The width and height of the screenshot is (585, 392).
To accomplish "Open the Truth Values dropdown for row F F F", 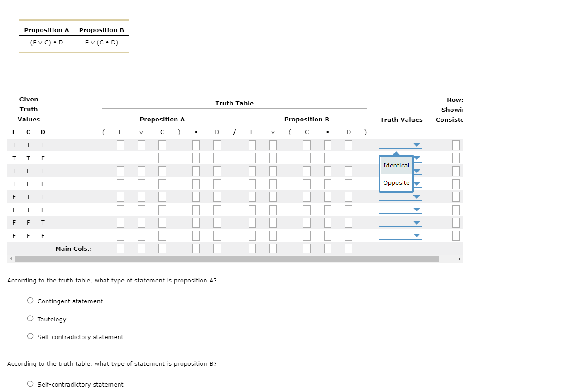I will [x=417, y=235].
